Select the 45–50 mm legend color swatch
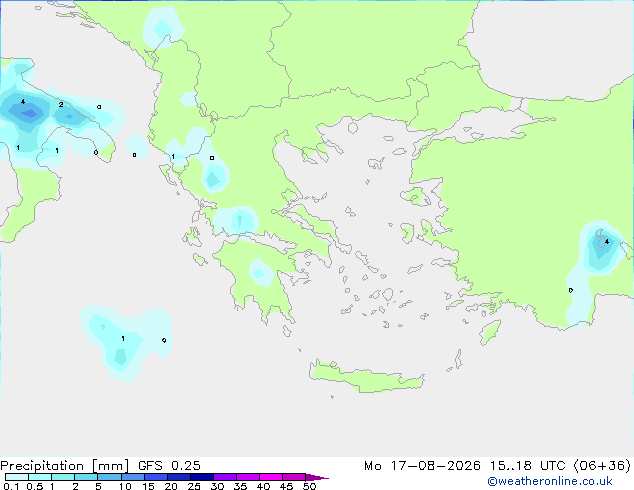The height and width of the screenshot is (490, 634). (x=294, y=477)
